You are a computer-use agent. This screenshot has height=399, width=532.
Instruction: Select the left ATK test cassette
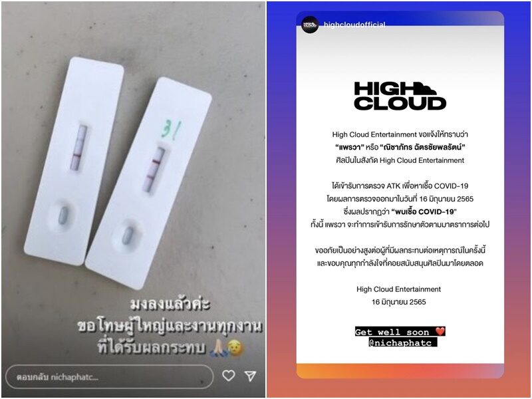74,161
